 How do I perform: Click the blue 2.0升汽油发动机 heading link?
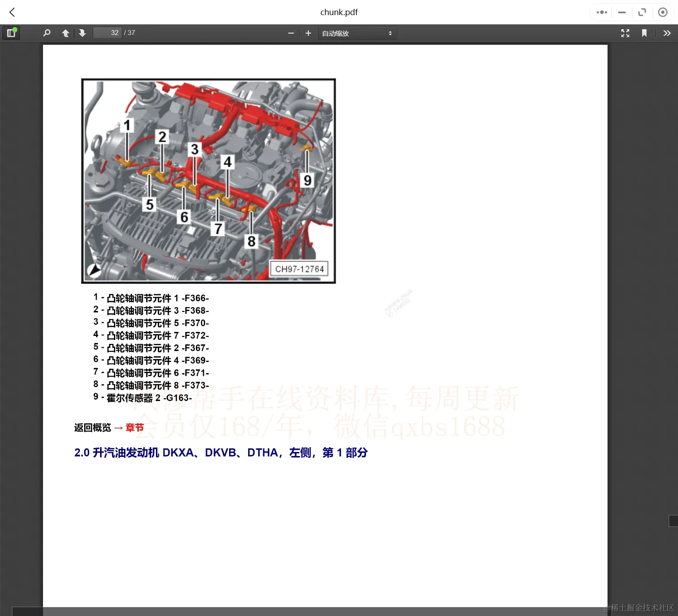[221, 452]
